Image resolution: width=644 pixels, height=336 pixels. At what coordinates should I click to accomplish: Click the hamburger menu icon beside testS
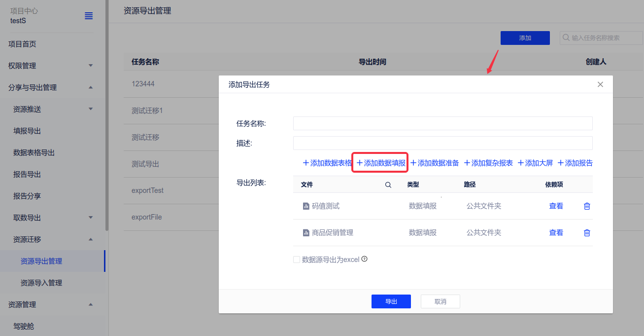click(x=89, y=16)
